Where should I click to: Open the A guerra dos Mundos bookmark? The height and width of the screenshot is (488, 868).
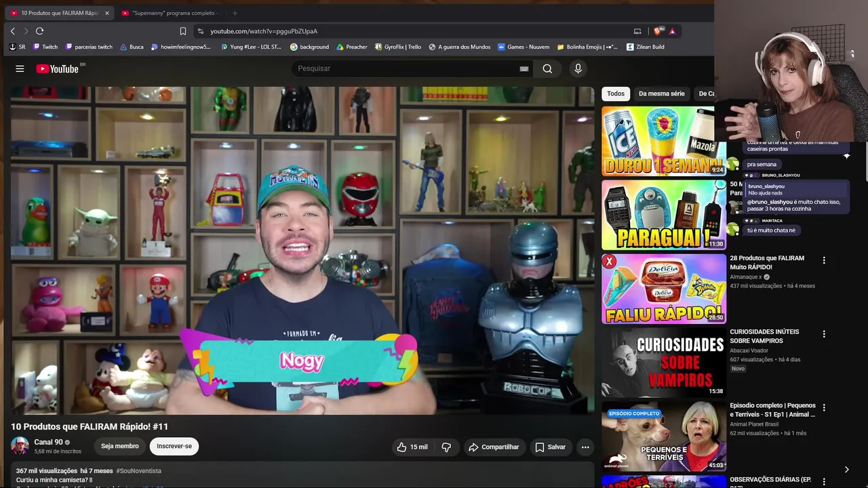tap(460, 47)
